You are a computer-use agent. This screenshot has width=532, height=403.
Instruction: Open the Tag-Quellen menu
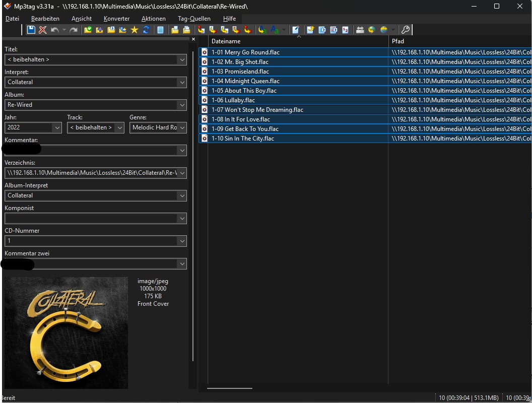pos(194,19)
